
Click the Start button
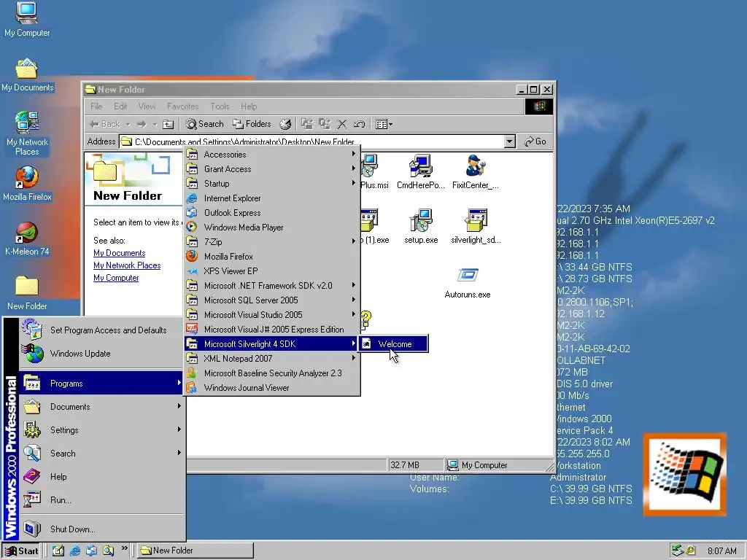[x=21, y=551]
